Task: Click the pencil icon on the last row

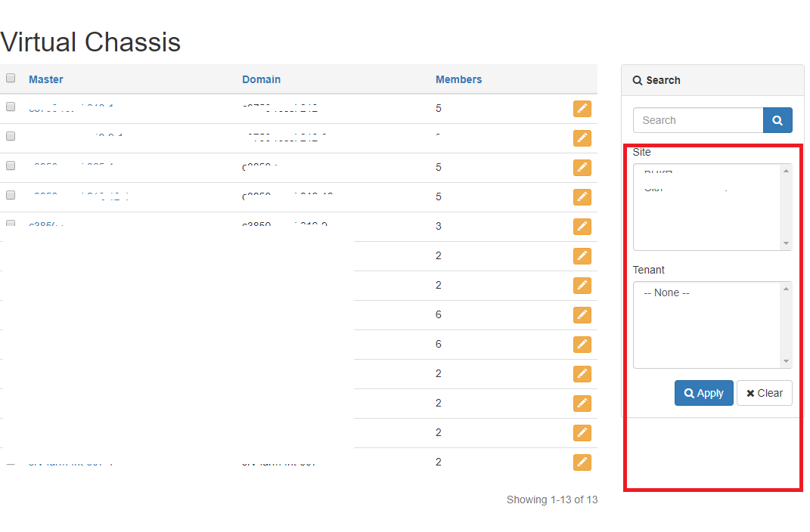Action: point(582,462)
